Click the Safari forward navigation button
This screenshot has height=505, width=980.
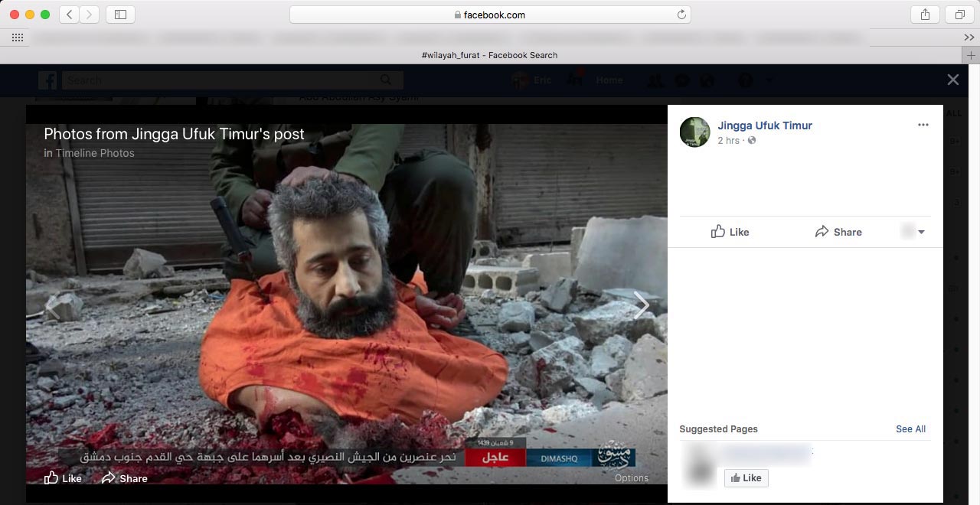(x=90, y=15)
